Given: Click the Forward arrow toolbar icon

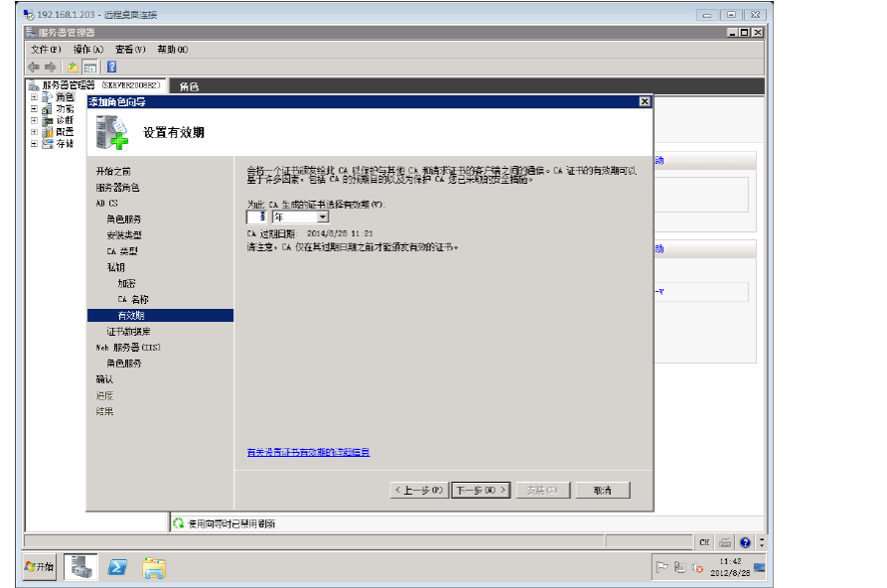Looking at the screenshot, I should 49,67.
